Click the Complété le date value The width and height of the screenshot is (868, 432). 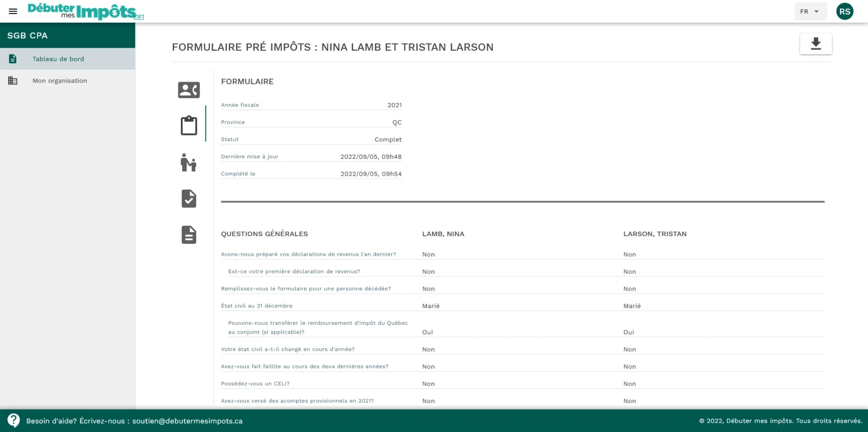(x=371, y=174)
